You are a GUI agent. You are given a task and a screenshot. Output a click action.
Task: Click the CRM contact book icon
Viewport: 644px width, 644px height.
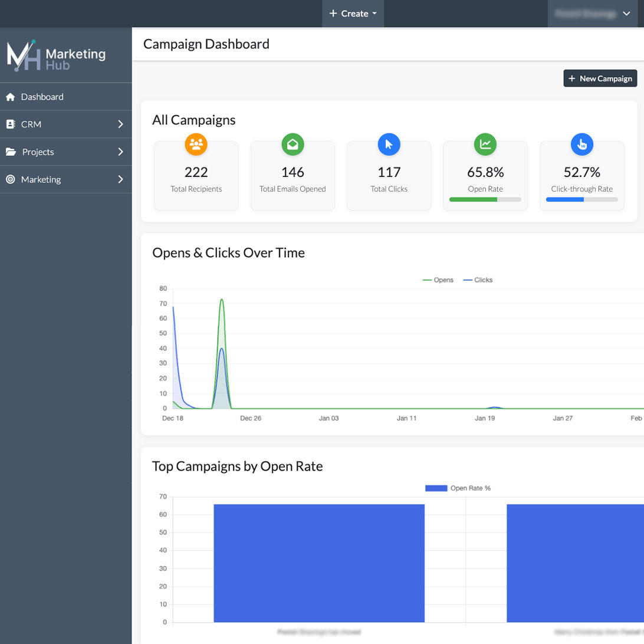10,124
